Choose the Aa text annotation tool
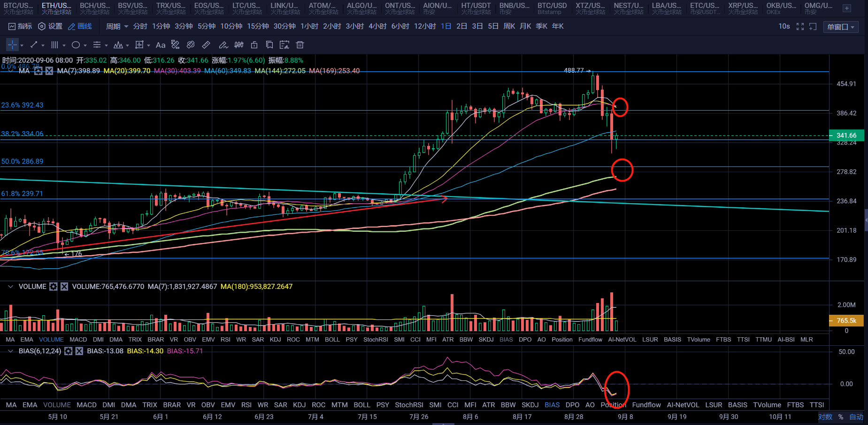Viewport: 868px width, 425px height. coord(161,45)
